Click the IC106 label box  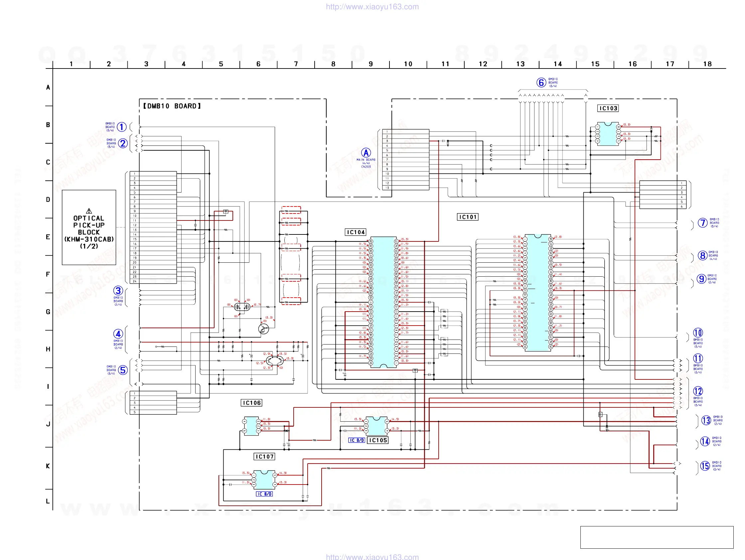pos(251,403)
